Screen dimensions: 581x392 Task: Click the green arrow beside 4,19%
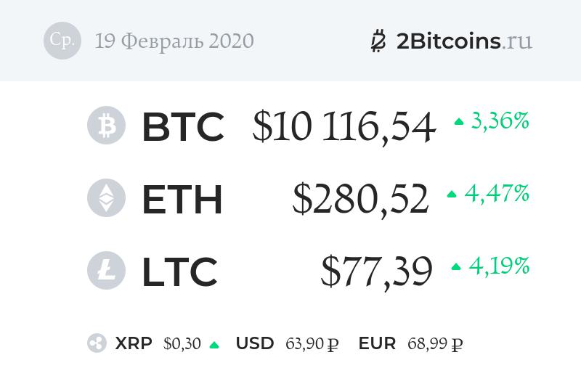[x=456, y=267]
